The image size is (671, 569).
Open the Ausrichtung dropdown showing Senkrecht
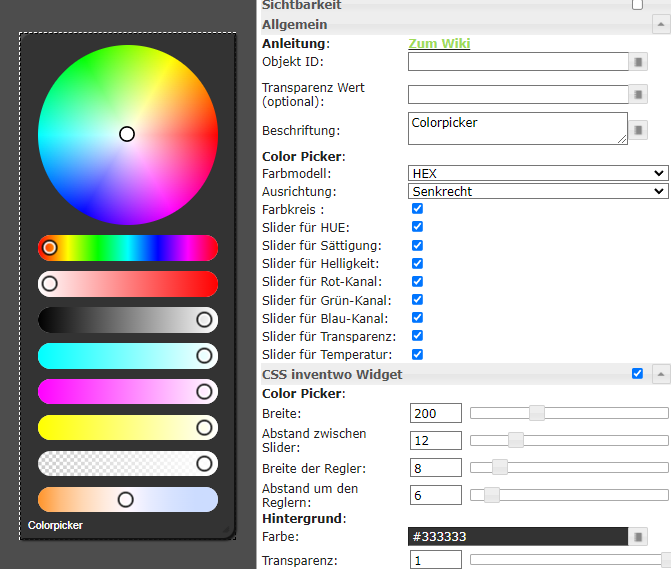pos(538,191)
